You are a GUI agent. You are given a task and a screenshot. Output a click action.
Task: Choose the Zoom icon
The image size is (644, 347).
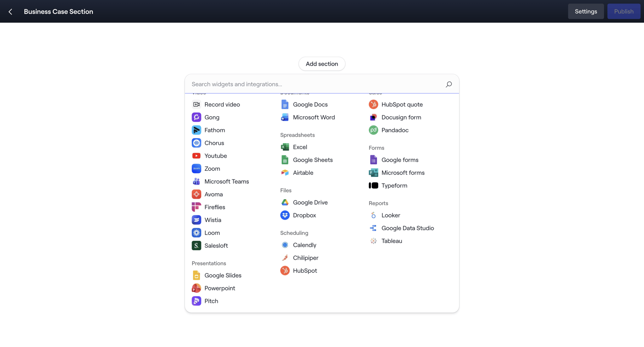pos(196,168)
